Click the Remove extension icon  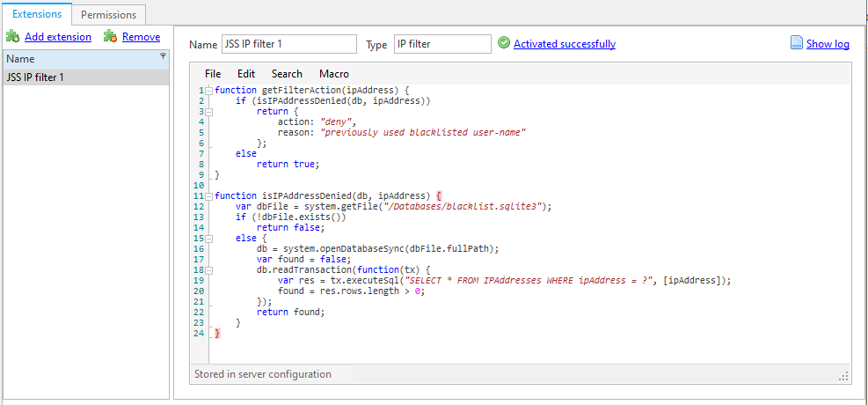tap(110, 37)
